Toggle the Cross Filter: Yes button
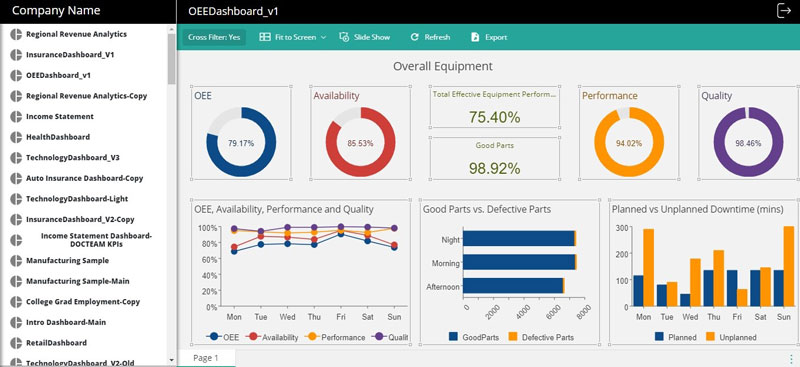The width and height of the screenshot is (800, 367). [x=214, y=37]
